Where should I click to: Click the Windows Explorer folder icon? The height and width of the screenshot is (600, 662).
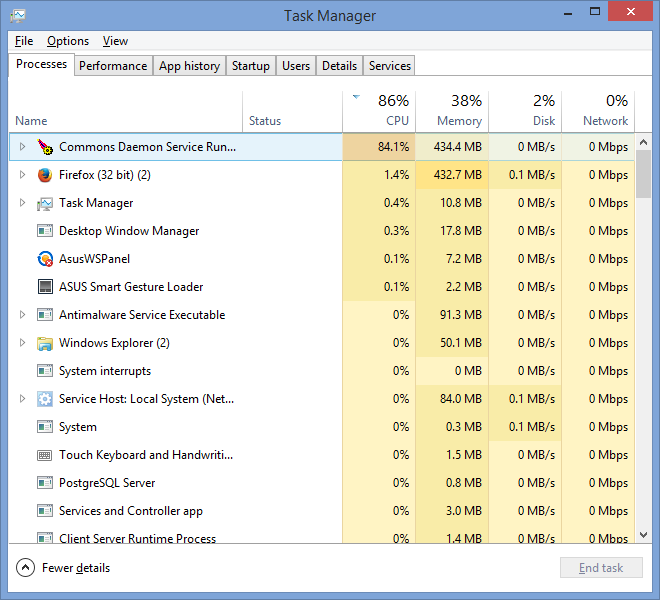coord(45,343)
